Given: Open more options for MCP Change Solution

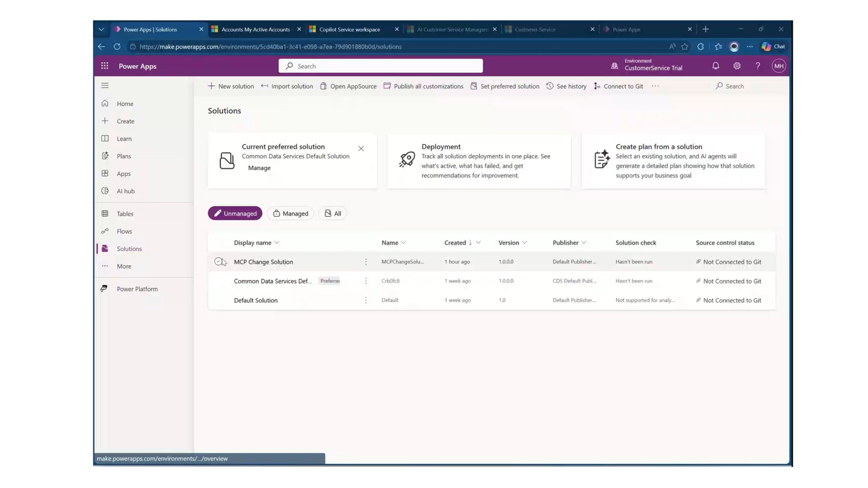Looking at the screenshot, I should [x=366, y=262].
